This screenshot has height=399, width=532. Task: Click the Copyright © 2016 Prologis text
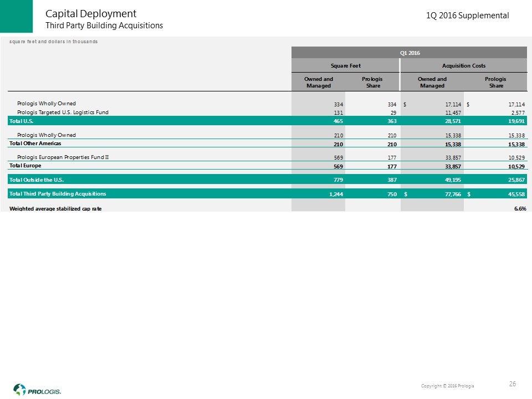447,385
